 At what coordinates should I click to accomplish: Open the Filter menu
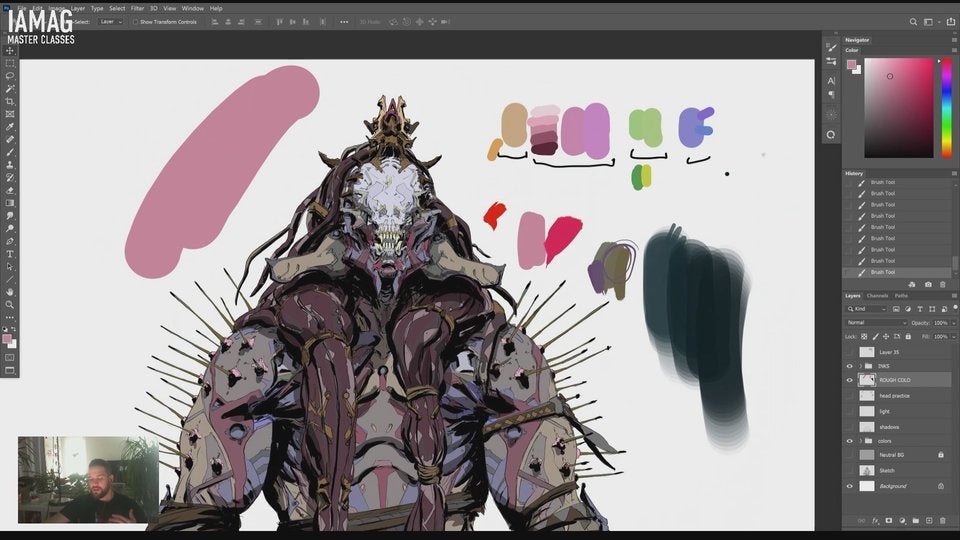(x=137, y=8)
